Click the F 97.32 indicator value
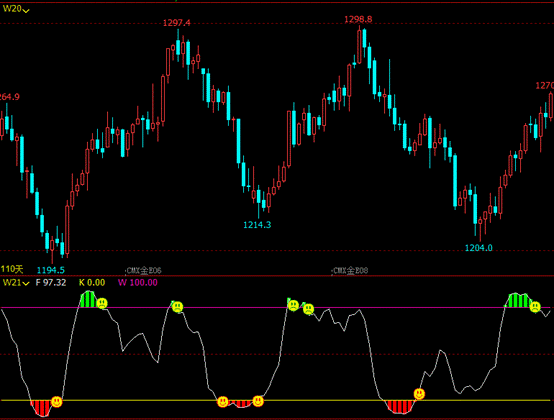 coord(51,283)
